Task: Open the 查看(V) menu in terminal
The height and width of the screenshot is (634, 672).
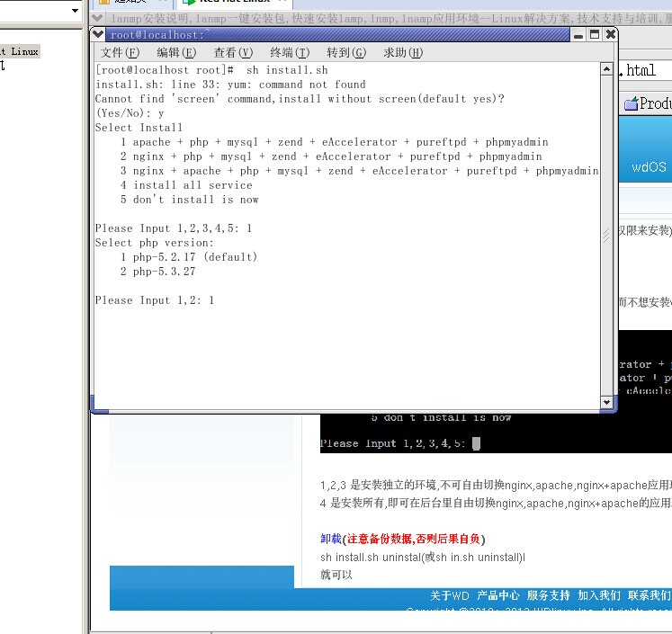Action: tap(233, 53)
